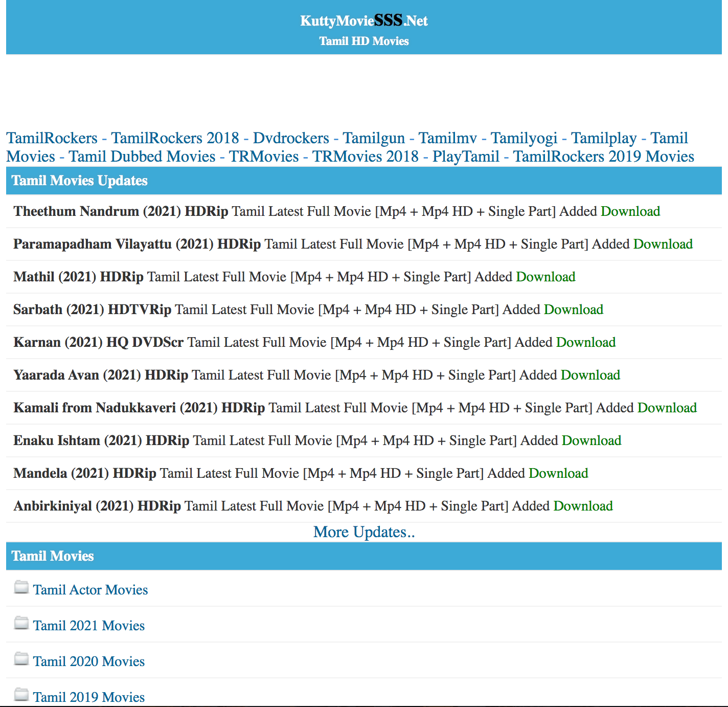Click folder icon beside Tamil 2021 Movies
The width and height of the screenshot is (728, 707).
(x=21, y=623)
